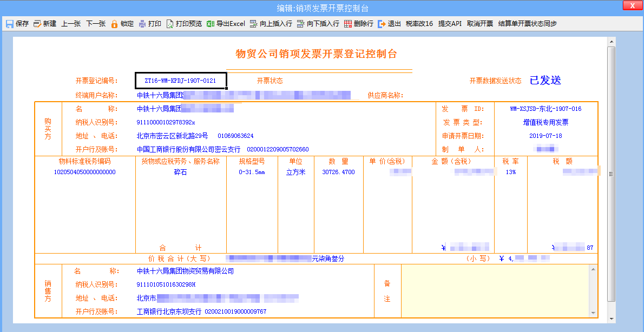Close the 销项发票开票控制台 window
644x332 pixels.
click(x=633, y=5)
